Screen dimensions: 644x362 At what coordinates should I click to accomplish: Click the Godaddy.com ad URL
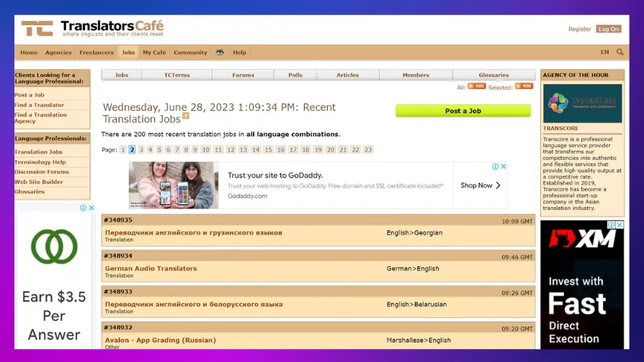(x=247, y=196)
